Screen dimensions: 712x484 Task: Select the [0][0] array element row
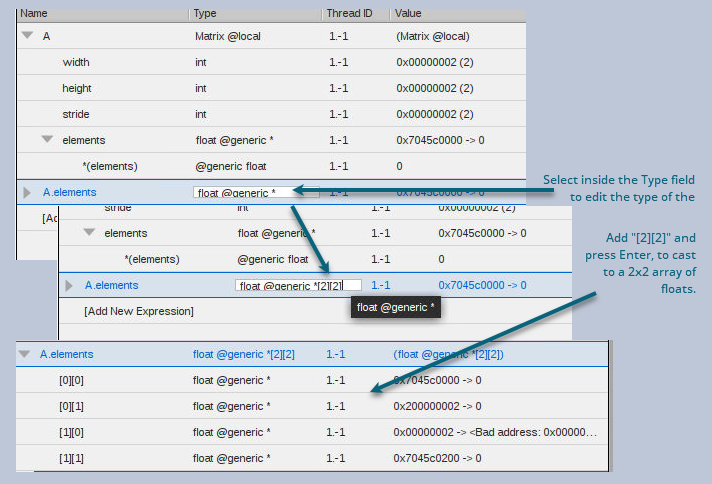coord(72,380)
